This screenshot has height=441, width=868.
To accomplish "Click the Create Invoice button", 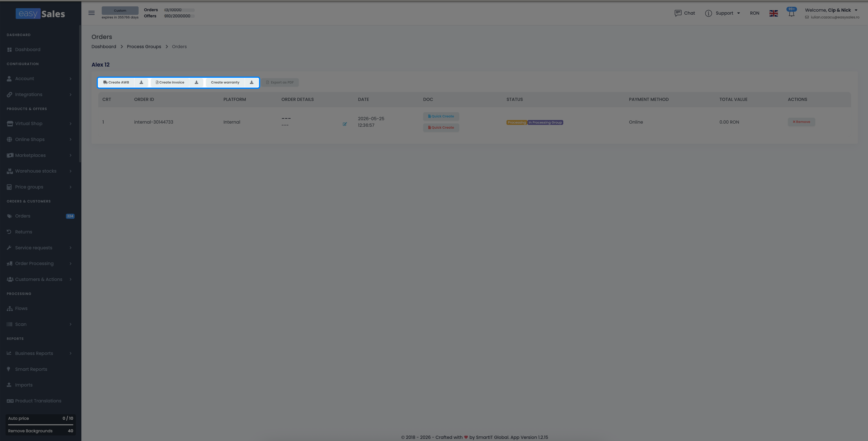I will point(170,82).
